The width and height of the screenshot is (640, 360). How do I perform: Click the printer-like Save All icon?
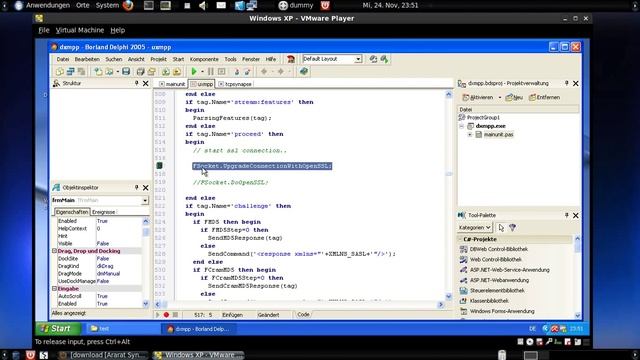click(x=140, y=71)
